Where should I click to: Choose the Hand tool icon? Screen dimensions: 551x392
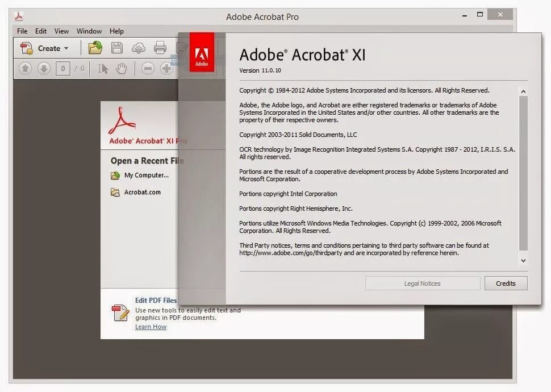[x=122, y=69]
